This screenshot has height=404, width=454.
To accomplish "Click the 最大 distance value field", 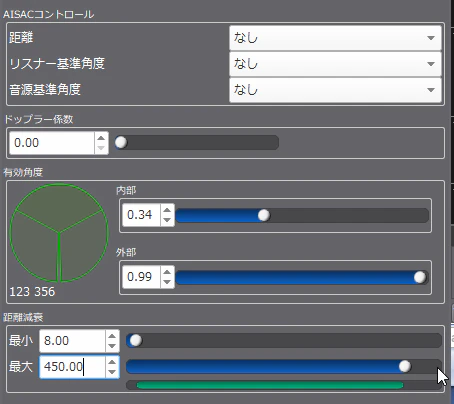I will click(72, 367).
